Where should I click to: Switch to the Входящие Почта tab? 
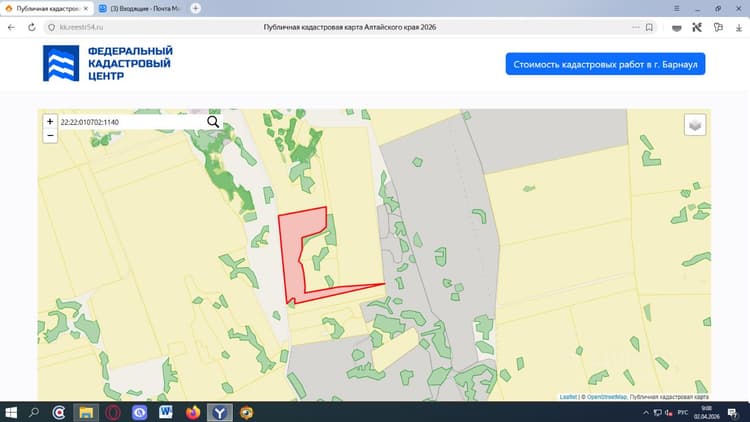click(139, 9)
